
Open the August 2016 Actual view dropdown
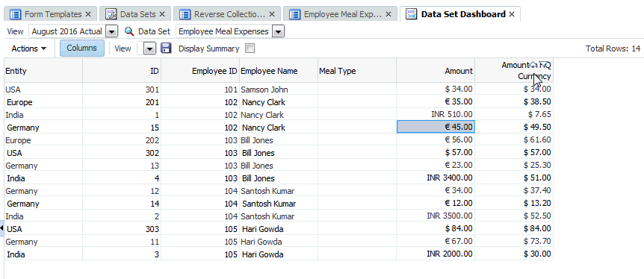click(x=112, y=31)
